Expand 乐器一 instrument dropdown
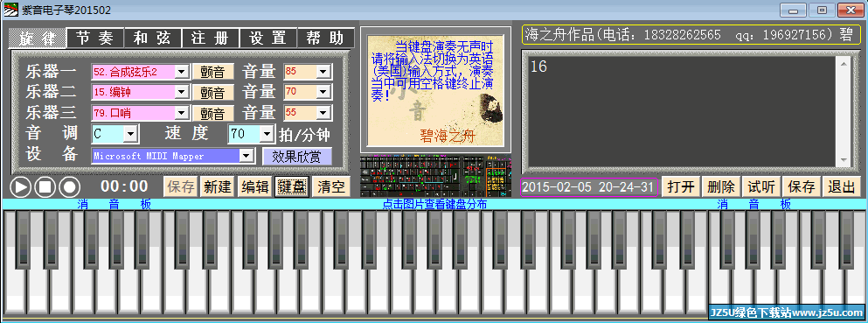The height and width of the screenshot is (323, 868). point(182,72)
